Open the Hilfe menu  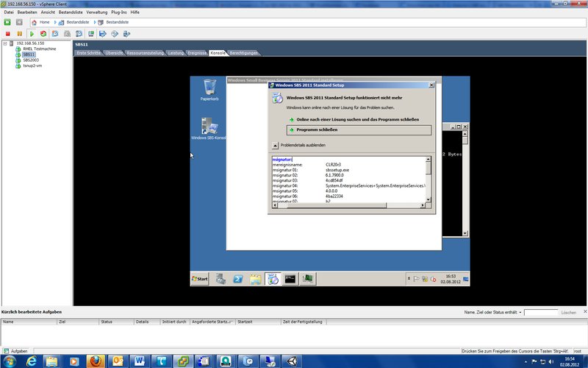coord(135,13)
